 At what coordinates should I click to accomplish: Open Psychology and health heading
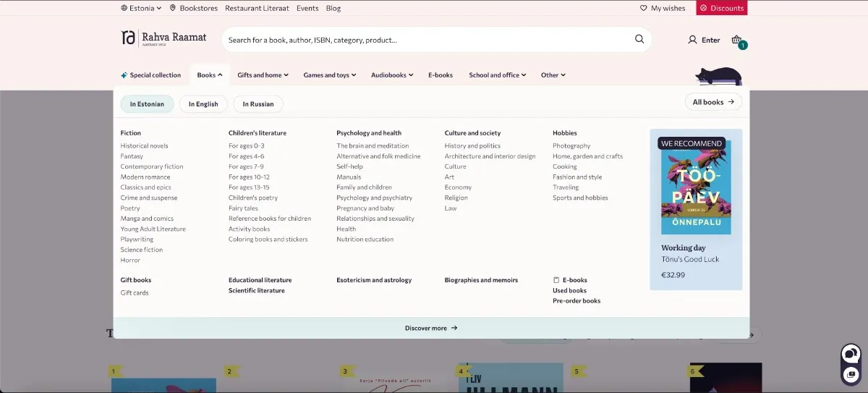[369, 133]
